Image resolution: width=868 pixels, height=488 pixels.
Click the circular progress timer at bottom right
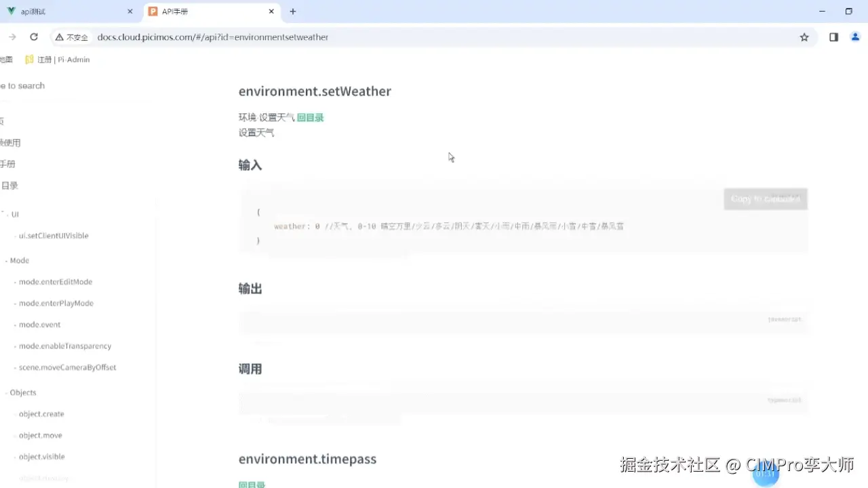click(766, 474)
